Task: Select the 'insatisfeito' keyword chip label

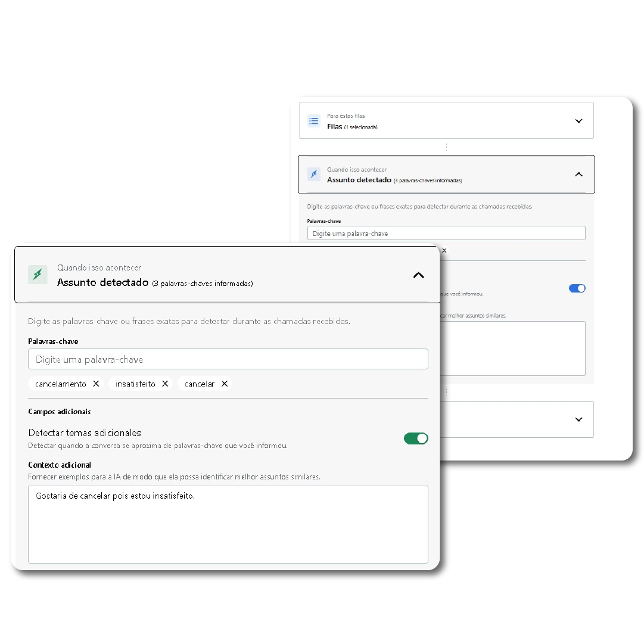Action: pyautogui.click(x=135, y=384)
